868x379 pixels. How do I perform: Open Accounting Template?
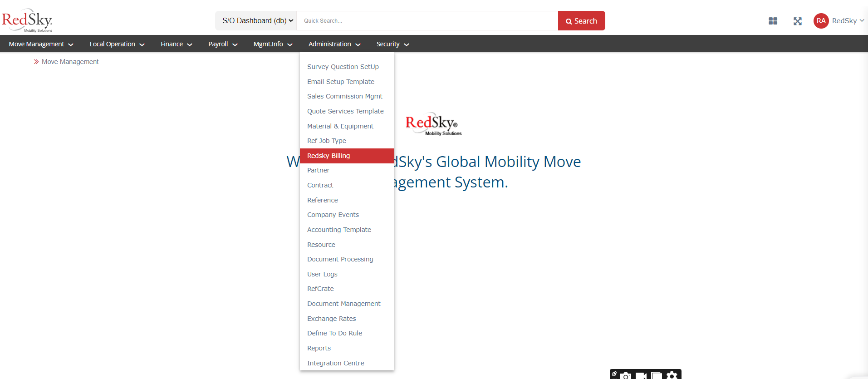(x=347, y=230)
